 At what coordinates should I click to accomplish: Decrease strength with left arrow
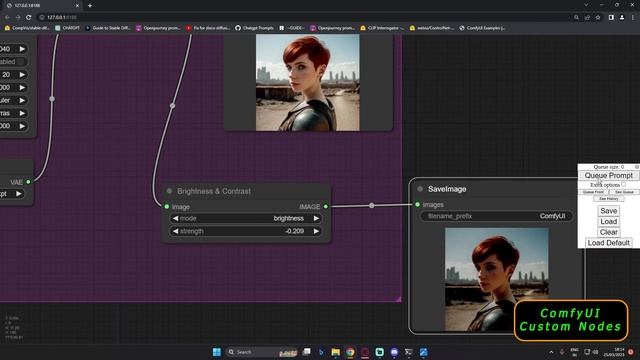point(176,231)
